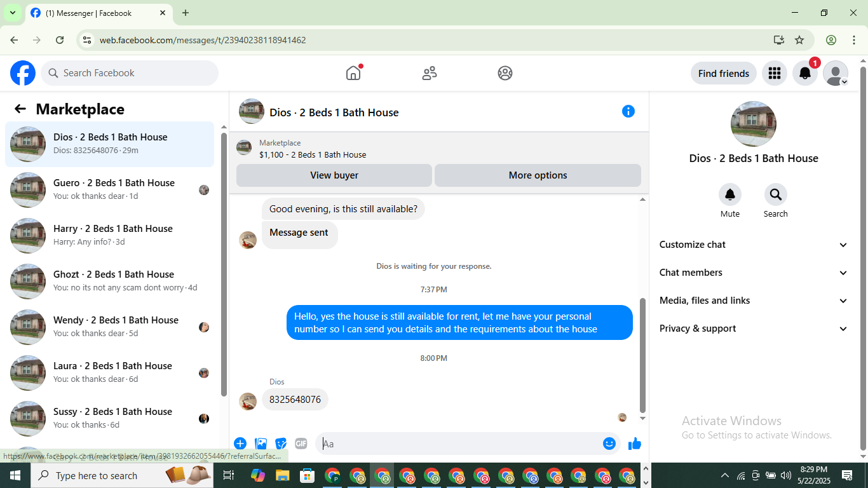
Task: Reload the page in the browser
Action: coord(60,40)
